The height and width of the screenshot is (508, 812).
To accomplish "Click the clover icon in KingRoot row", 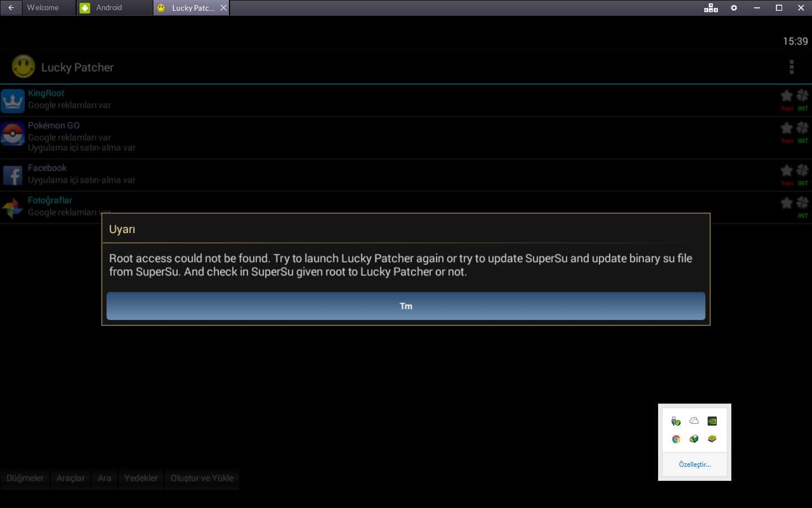I will click(802, 96).
